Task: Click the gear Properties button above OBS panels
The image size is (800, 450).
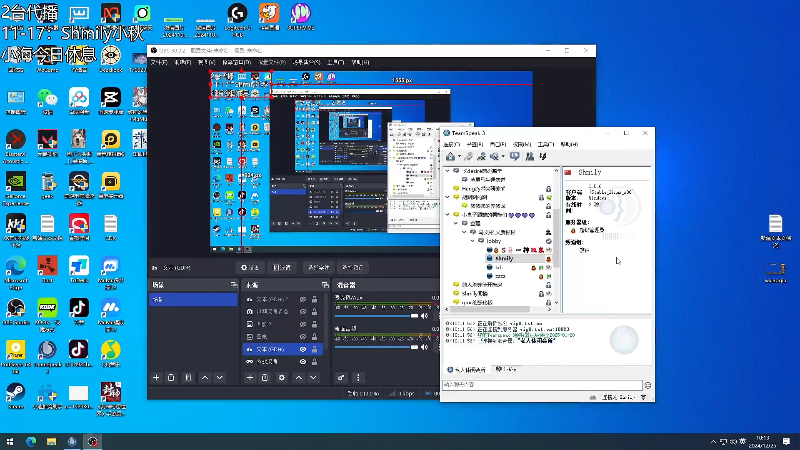Action: coord(250,267)
